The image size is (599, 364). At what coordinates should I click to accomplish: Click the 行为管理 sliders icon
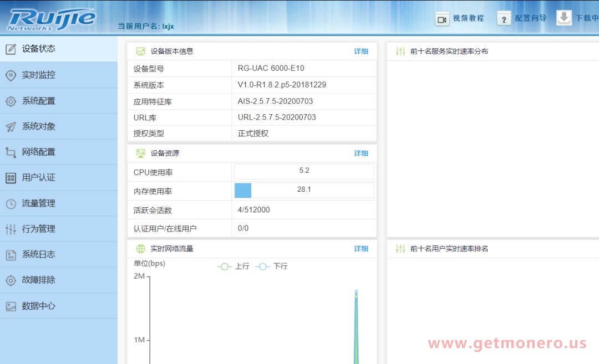pos(11,229)
